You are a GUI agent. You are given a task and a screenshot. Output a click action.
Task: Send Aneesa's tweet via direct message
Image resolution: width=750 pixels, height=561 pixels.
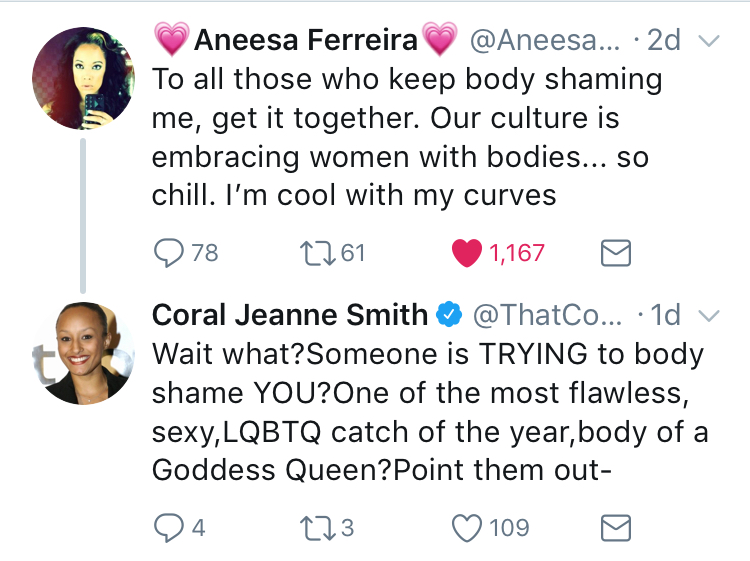pyautogui.click(x=616, y=253)
